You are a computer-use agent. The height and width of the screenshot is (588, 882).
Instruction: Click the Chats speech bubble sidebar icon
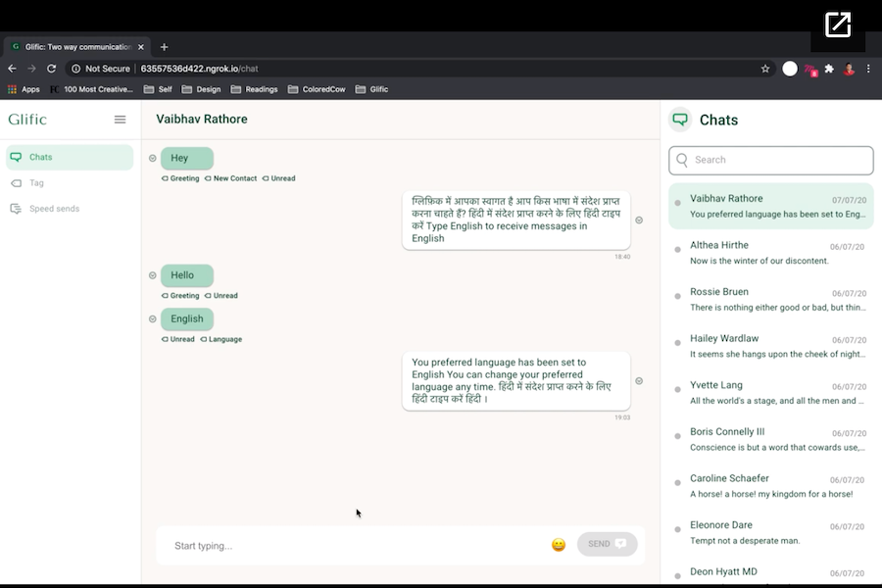(x=17, y=157)
